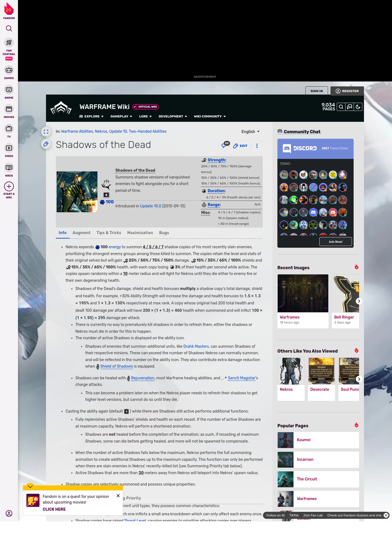
Task: Click the Sign In button
Action: click(x=317, y=91)
